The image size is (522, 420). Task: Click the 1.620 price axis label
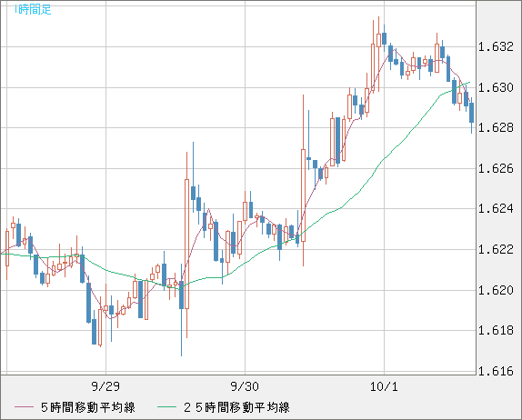pyautogui.click(x=496, y=291)
